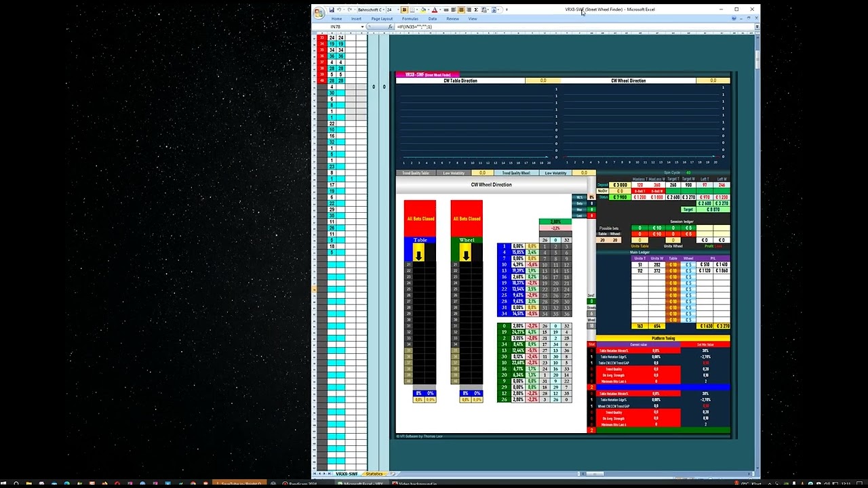This screenshot has height=488, width=868.
Task: Click the "14,51%" table percentage cell
Action: [518, 313]
